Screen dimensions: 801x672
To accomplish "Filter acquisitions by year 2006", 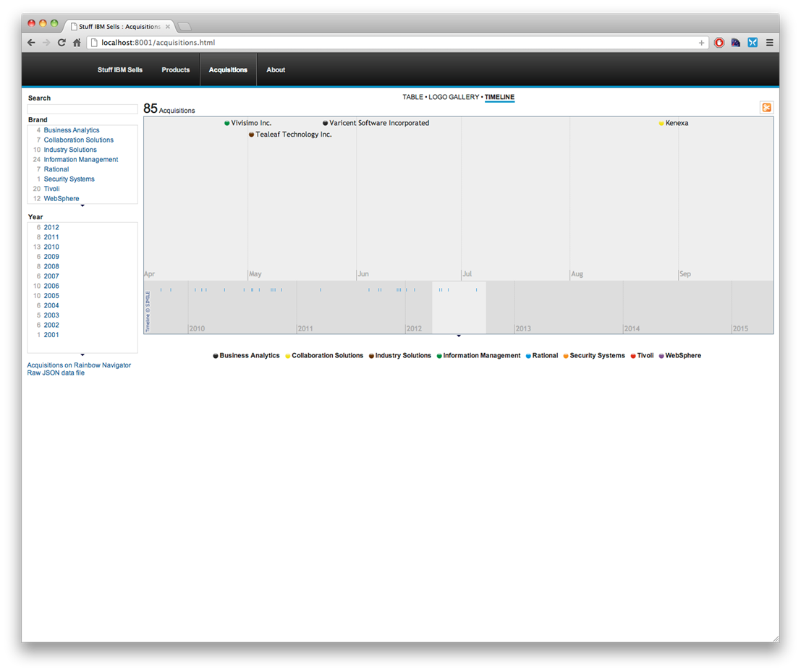I will [51, 286].
